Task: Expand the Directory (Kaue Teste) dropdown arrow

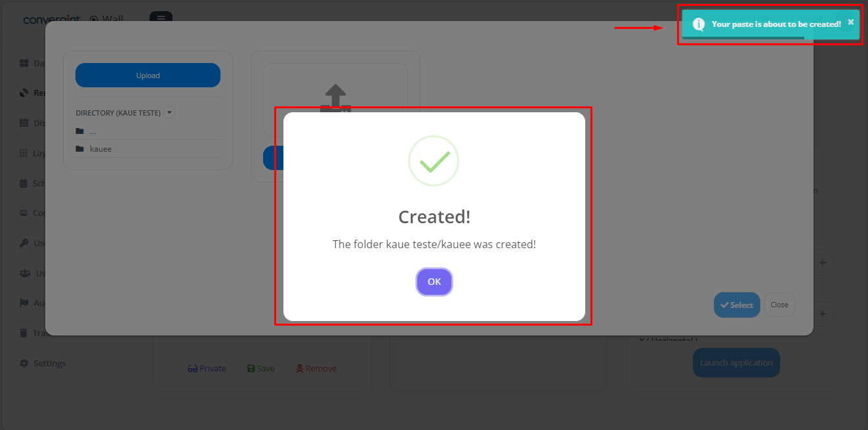Action: pyautogui.click(x=169, y=112)
